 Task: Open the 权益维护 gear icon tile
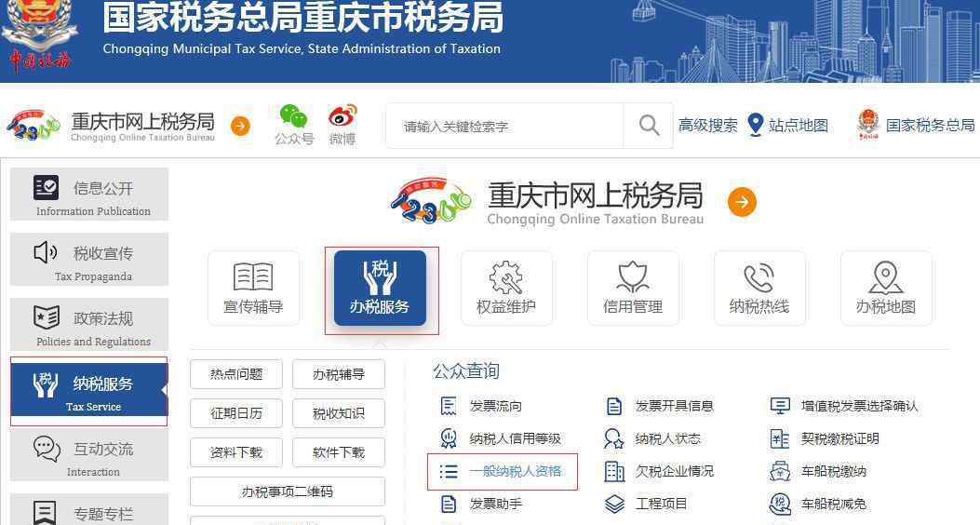[506, 289]
